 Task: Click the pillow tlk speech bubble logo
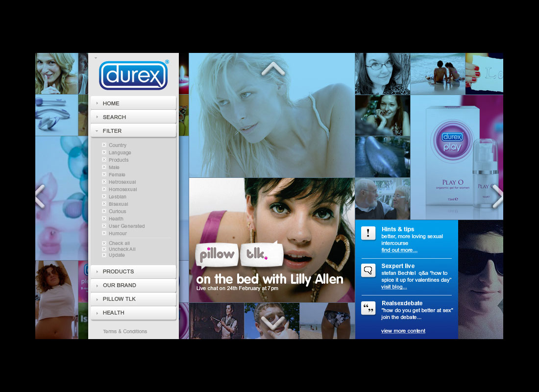point(239,254)
